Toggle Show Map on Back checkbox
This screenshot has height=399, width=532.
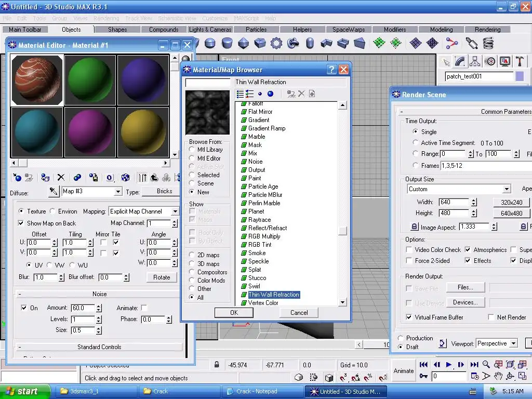[21, 223]
